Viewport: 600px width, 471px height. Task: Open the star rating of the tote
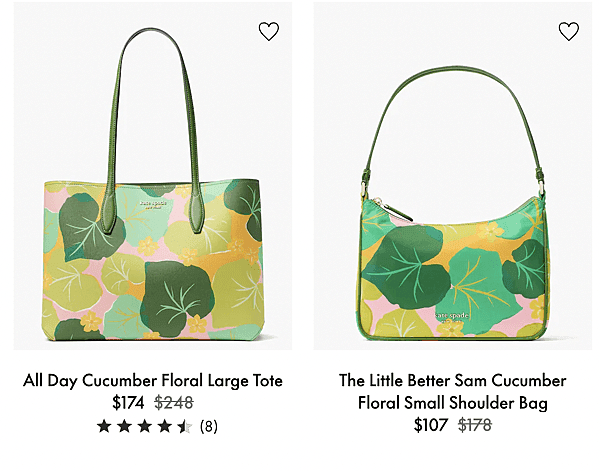point(145,426)
